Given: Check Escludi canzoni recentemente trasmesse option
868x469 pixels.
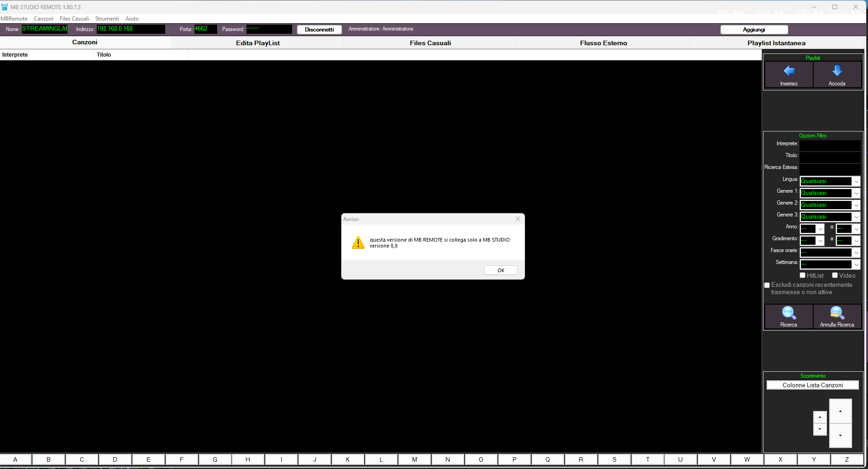Looking at the screenshot, I should click(x=767, y=285).
